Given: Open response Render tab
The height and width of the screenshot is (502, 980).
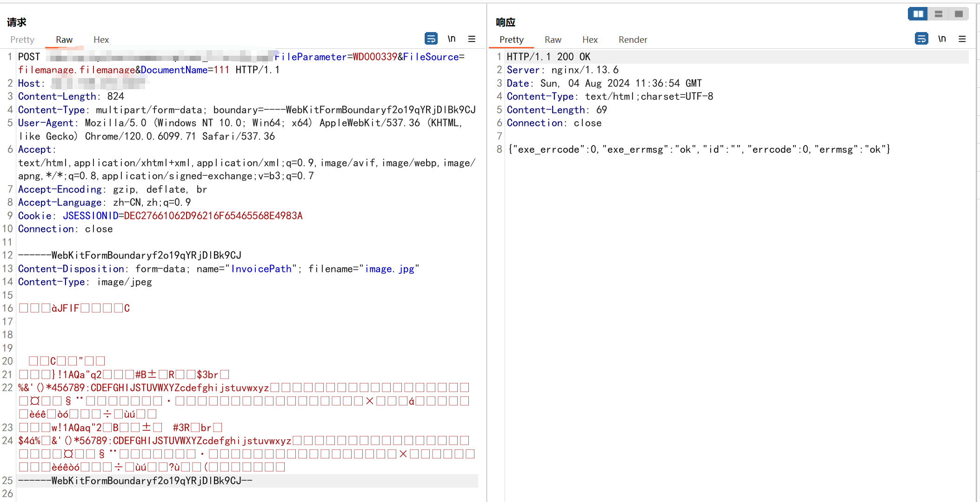Looking at the screenshot, I should point(633,40).
